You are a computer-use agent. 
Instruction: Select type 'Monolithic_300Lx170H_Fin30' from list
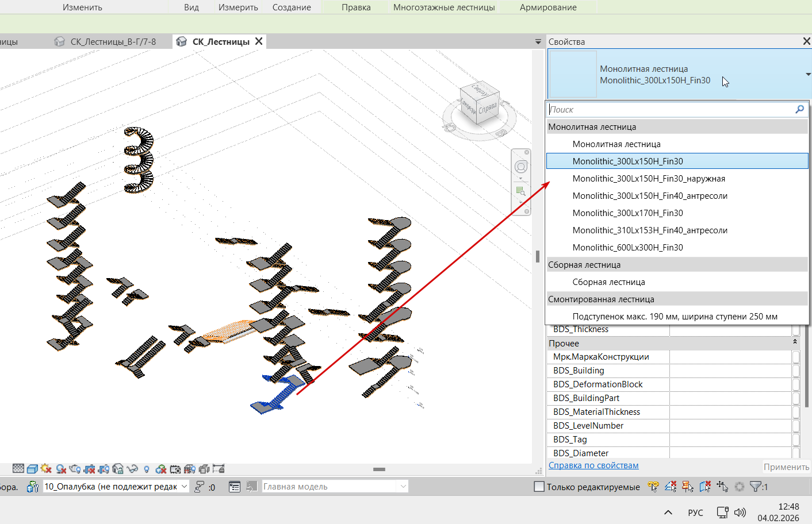pyautogui.click(x=627, y=213)
